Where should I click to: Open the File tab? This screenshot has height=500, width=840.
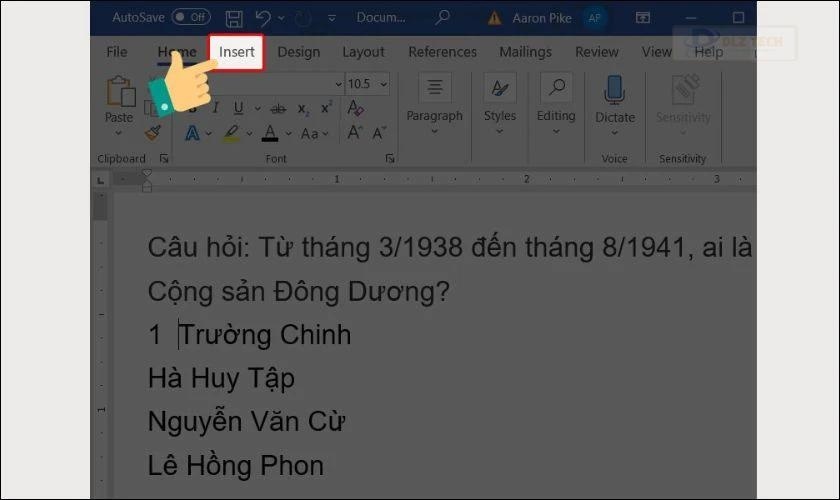point(117,52)
